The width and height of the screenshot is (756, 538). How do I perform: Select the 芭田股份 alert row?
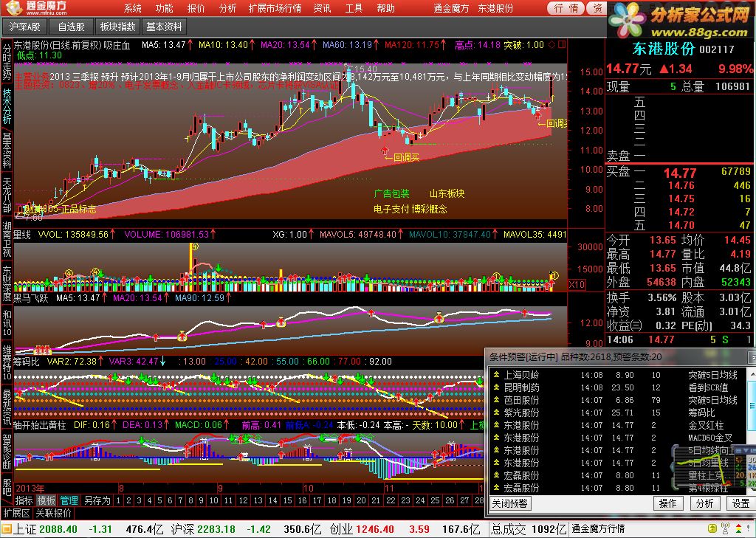618,400
